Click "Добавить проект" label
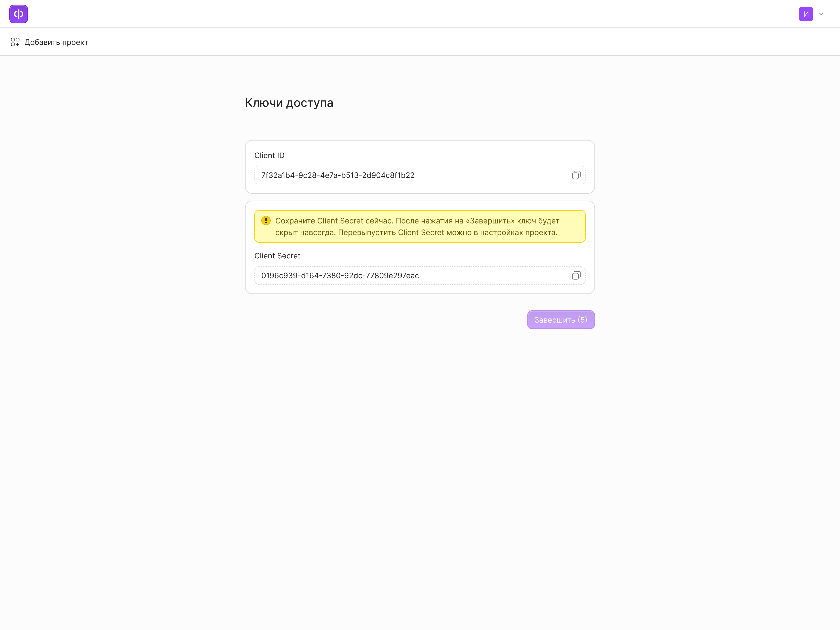The width and height of the screenshot is (840, 630). [x=56, y=42]
